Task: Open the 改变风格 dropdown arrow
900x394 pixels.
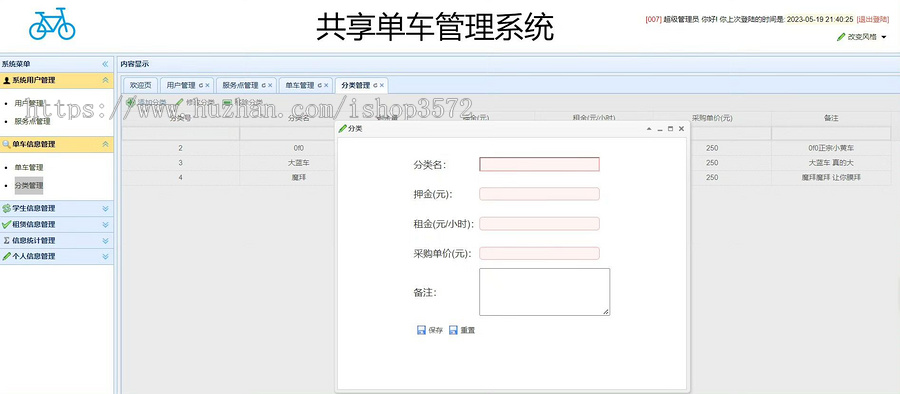Action: coord(883,37)
